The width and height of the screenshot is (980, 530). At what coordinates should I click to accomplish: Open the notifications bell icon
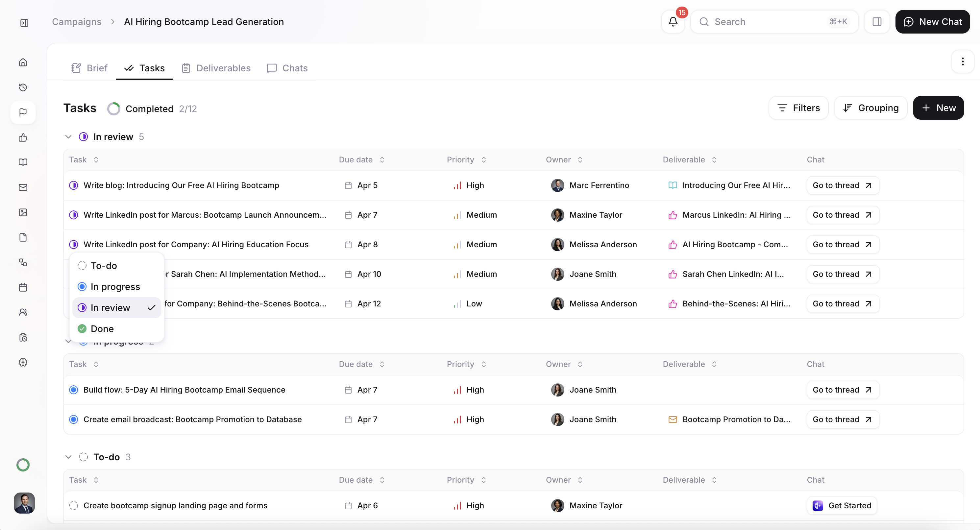[x=673, y=22]
